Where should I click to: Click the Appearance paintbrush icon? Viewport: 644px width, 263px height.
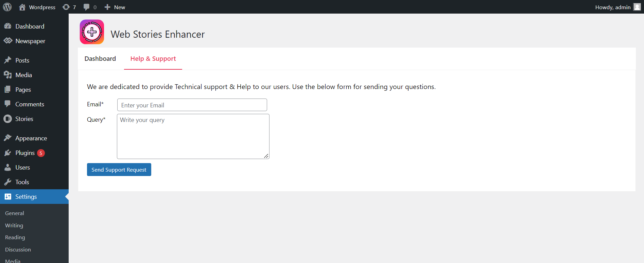[7, 138]
